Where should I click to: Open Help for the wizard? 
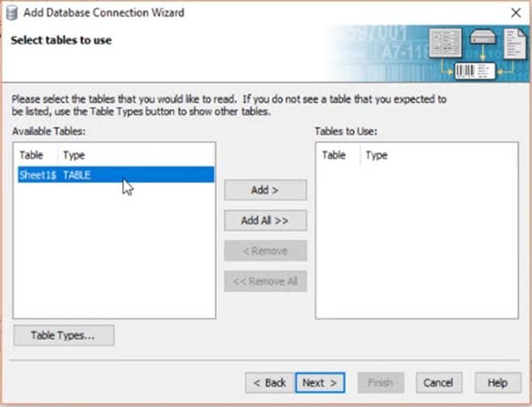coord(497,383)
